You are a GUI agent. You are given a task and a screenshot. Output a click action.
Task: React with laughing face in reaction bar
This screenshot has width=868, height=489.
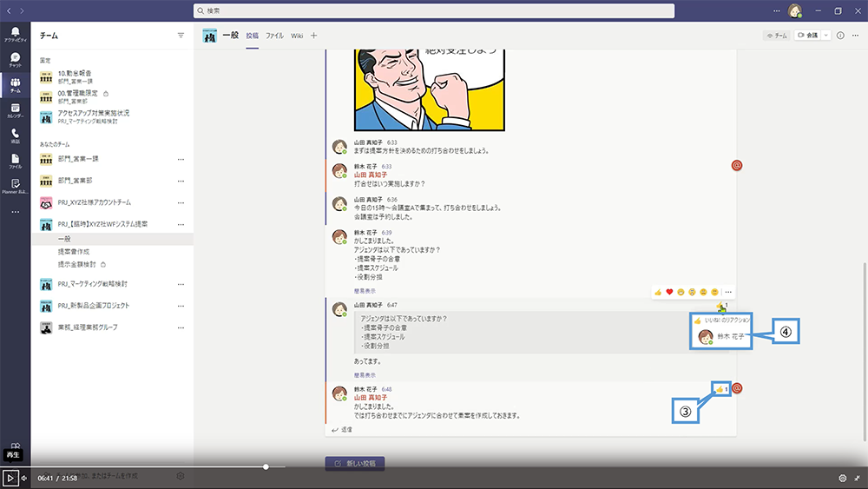[x=681, y=292]
